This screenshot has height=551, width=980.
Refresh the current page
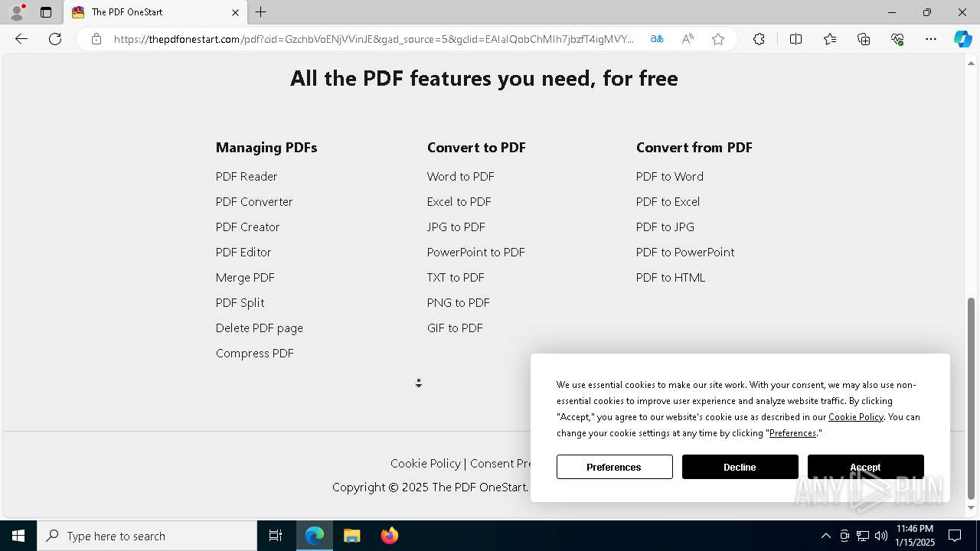pos(55,39)
